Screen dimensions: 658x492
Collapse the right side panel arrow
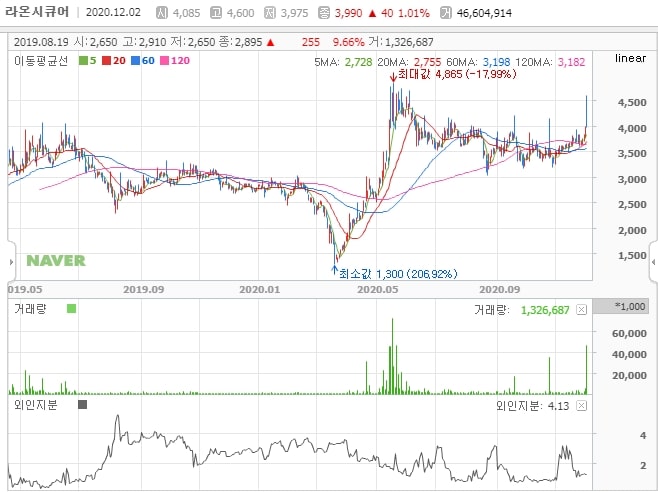click(x=653, y=262)
